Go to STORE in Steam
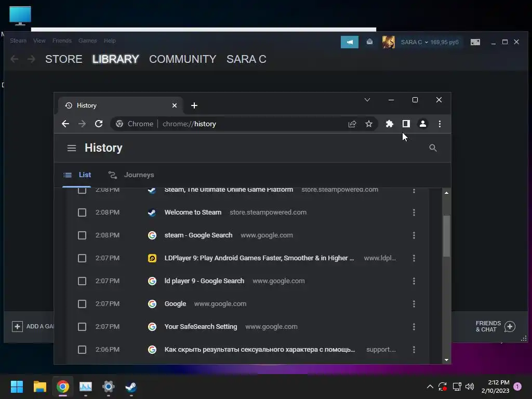This screenshot has height=399, width=532. point(64,59)
